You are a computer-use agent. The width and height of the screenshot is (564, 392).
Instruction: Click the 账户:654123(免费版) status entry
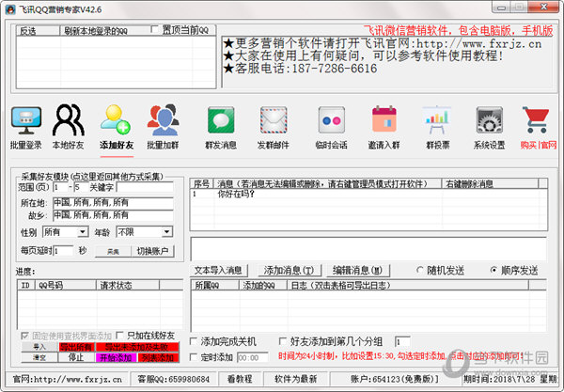coord(395,379)
